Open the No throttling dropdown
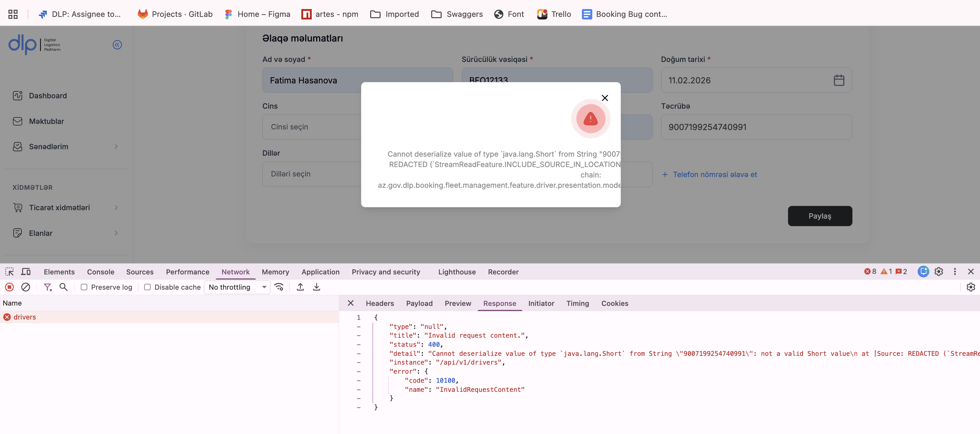The width and height of the screenshot is (980, 434). pos(237,287)
